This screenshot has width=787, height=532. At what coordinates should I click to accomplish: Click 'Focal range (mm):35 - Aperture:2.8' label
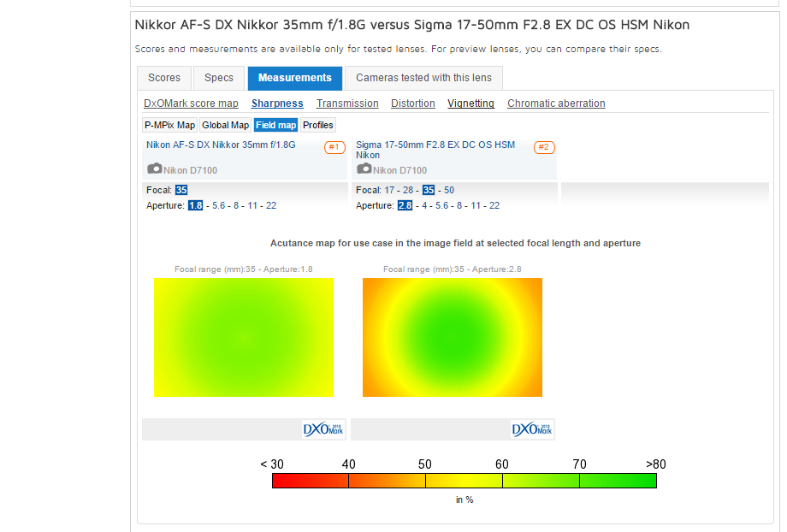point(453,269)
